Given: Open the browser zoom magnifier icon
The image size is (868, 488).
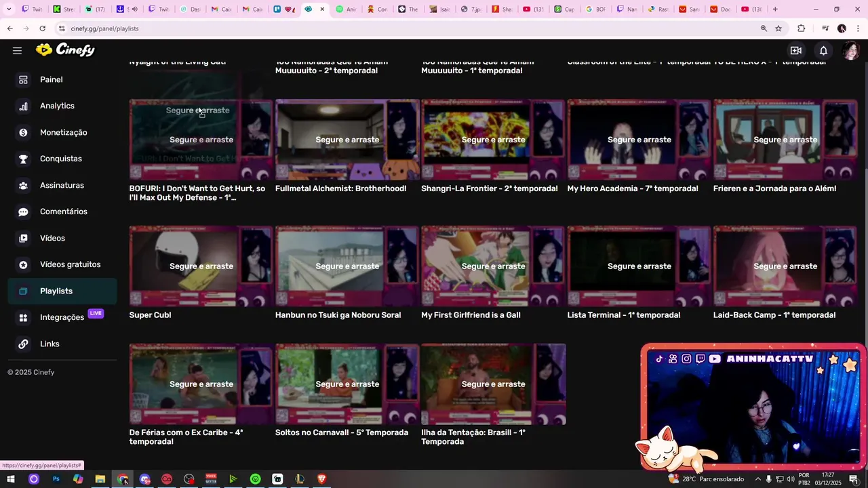Looking at the screenshot, I should [764, 28].
